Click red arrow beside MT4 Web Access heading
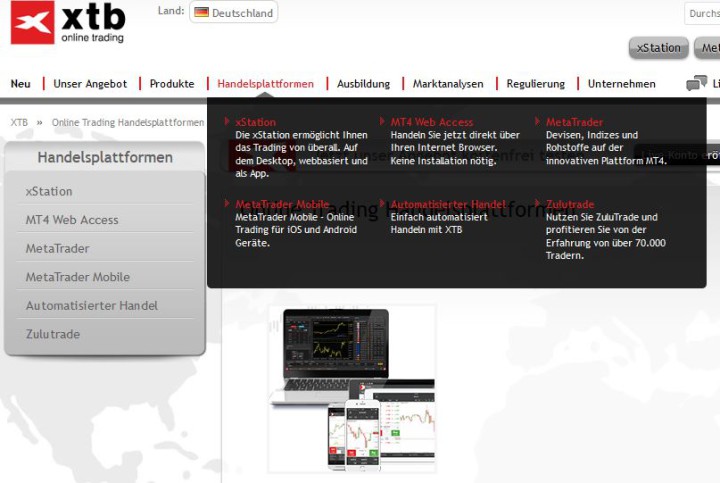 coord(382,121)
